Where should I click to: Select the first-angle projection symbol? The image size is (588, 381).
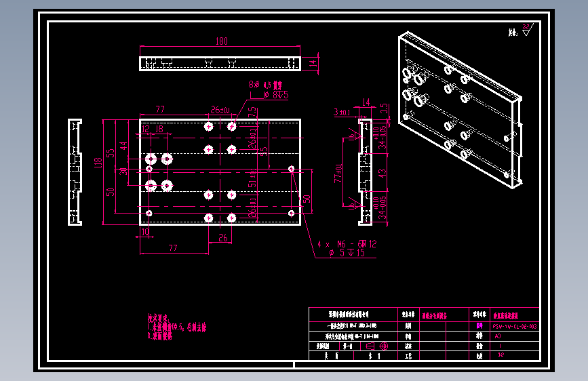377,346
